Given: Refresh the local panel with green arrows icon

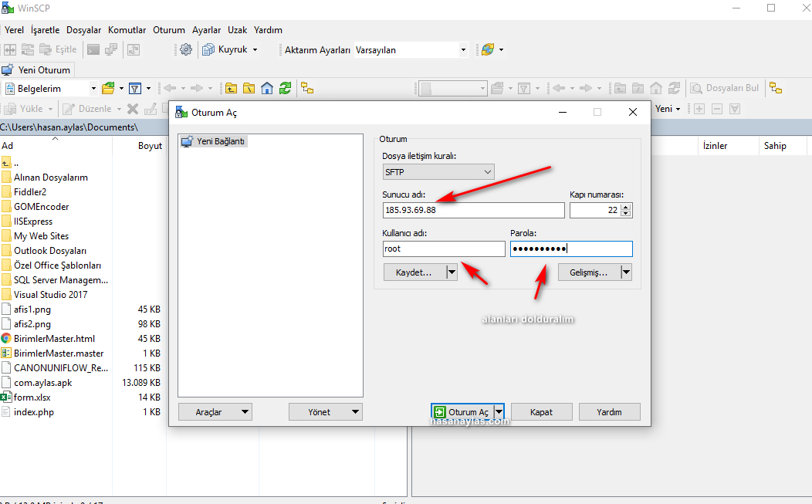Looking at the screenshot, I should coord(286,89).
